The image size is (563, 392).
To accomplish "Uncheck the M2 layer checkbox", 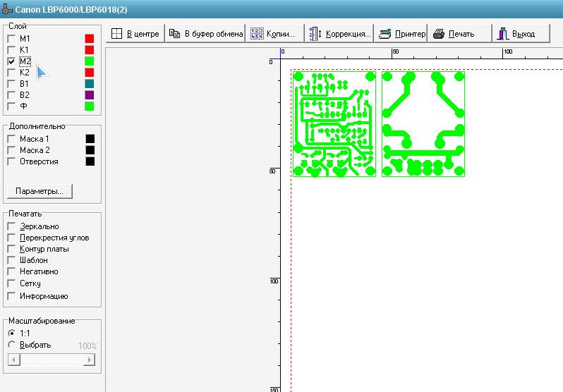I will pyautogui.click(x=11, y=61).
